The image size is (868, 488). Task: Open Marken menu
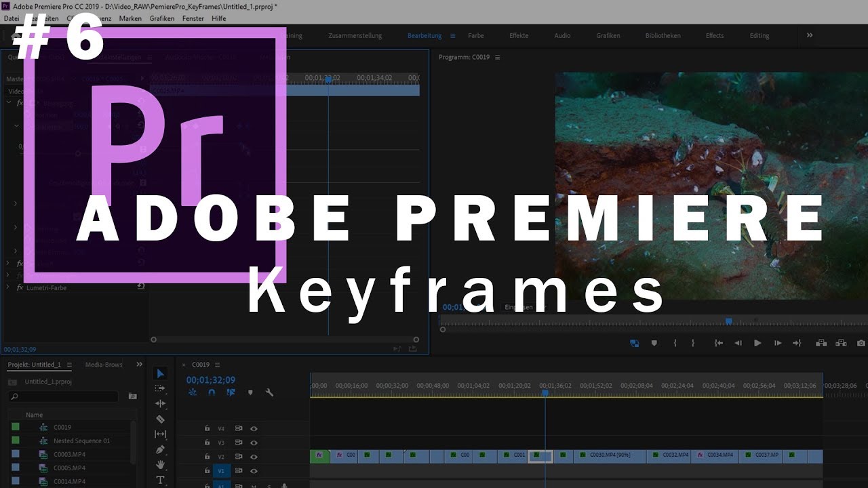click(130, 18)
